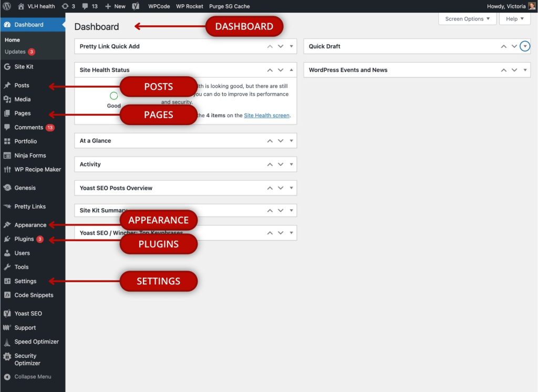Toggle the Pretty Link Quick Add panel

click(291, 46)
